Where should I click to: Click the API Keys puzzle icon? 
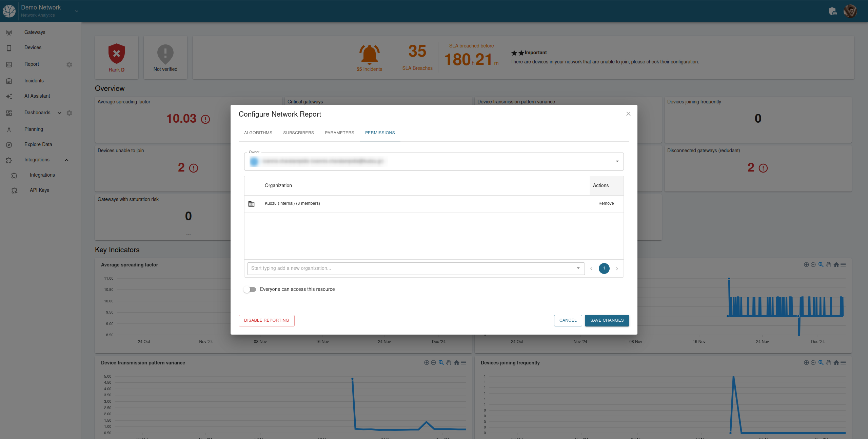[x=14, y=191]
